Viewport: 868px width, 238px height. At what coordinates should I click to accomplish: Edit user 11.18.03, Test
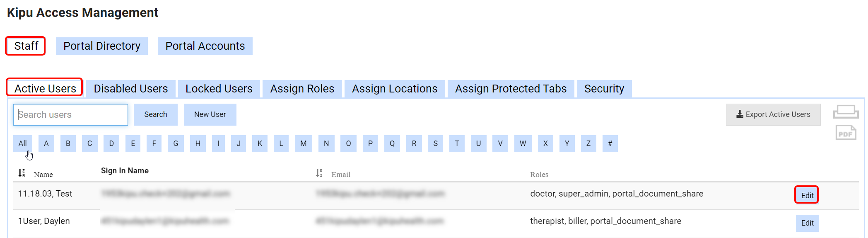point(807,195)
